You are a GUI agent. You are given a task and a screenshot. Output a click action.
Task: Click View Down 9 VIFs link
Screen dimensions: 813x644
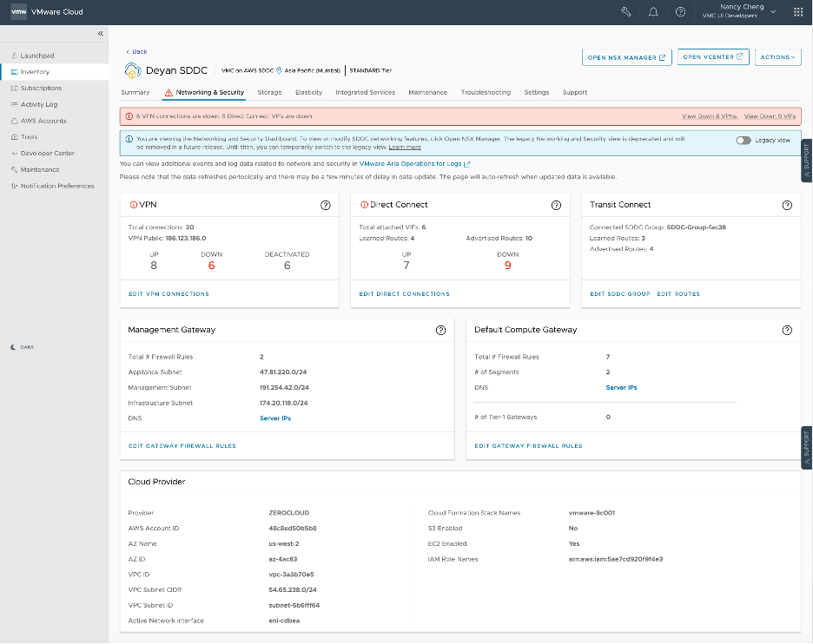coord(770,116)
